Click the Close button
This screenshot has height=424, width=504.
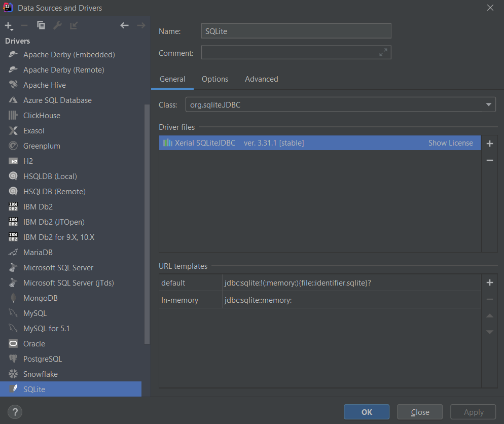[420, 412]
